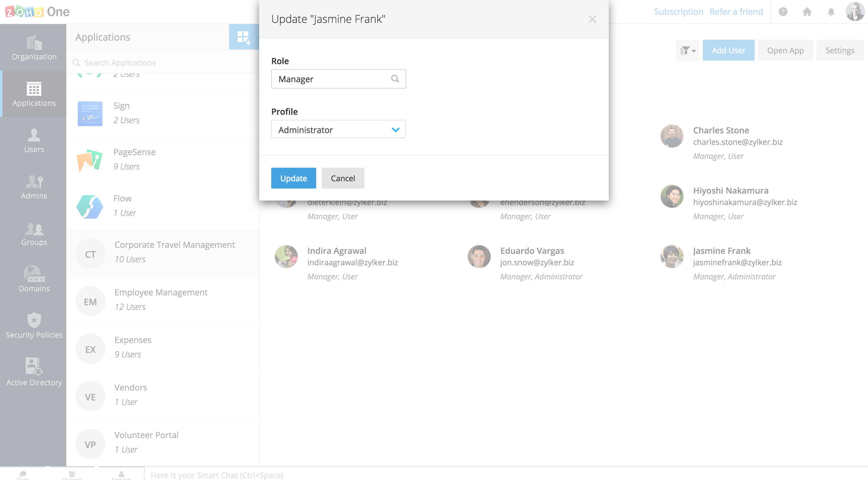
Task: Click Charles Stone's avatar photo
Action: click(672, 136)
